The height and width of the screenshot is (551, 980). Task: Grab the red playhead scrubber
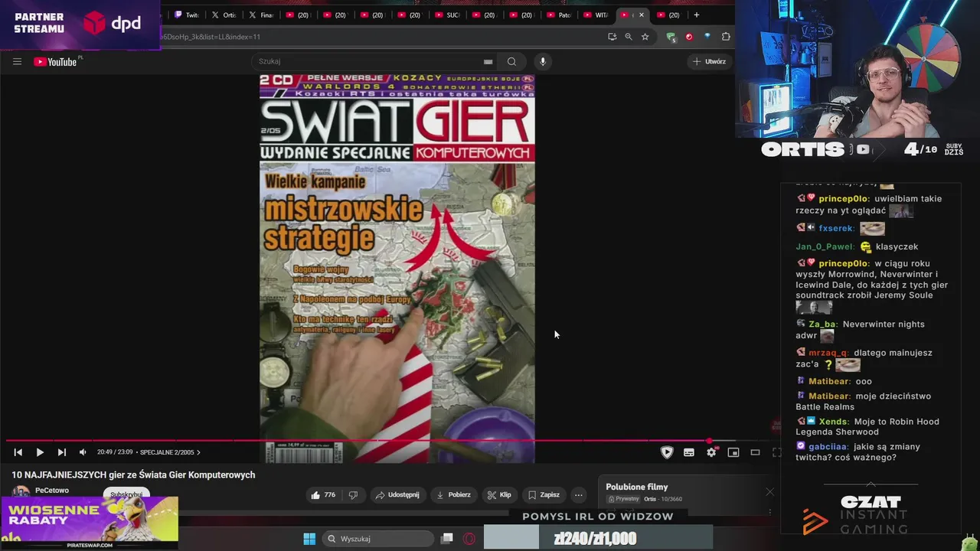click(709, 441)
